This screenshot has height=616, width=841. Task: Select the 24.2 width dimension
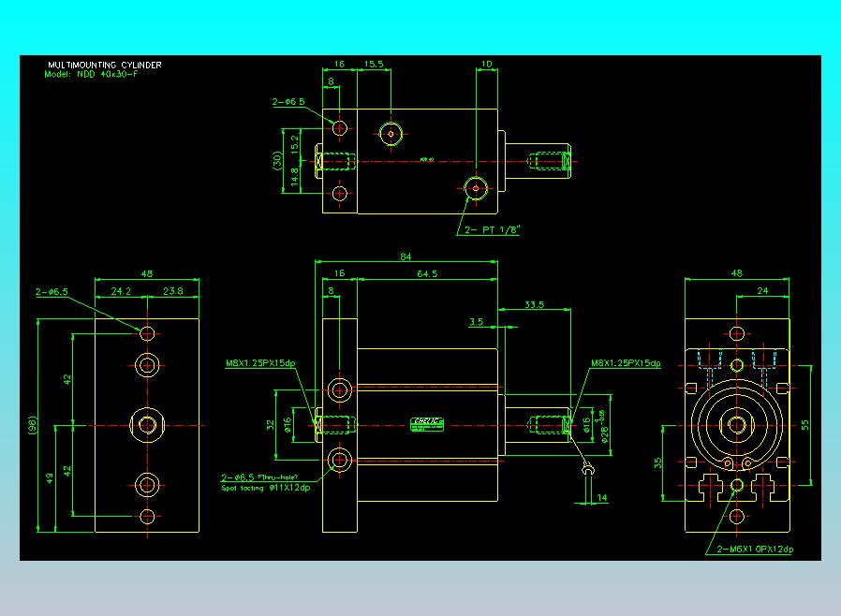coord(120,291)
